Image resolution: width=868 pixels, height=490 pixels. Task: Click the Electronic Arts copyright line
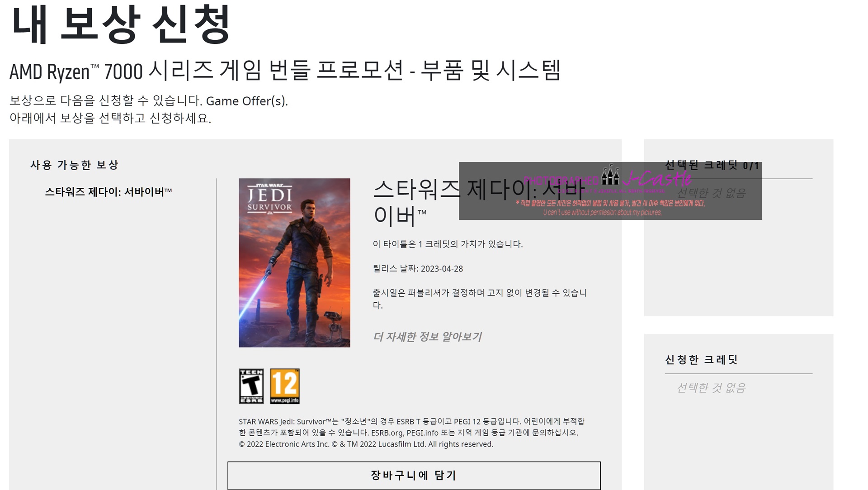pos(366,444)
